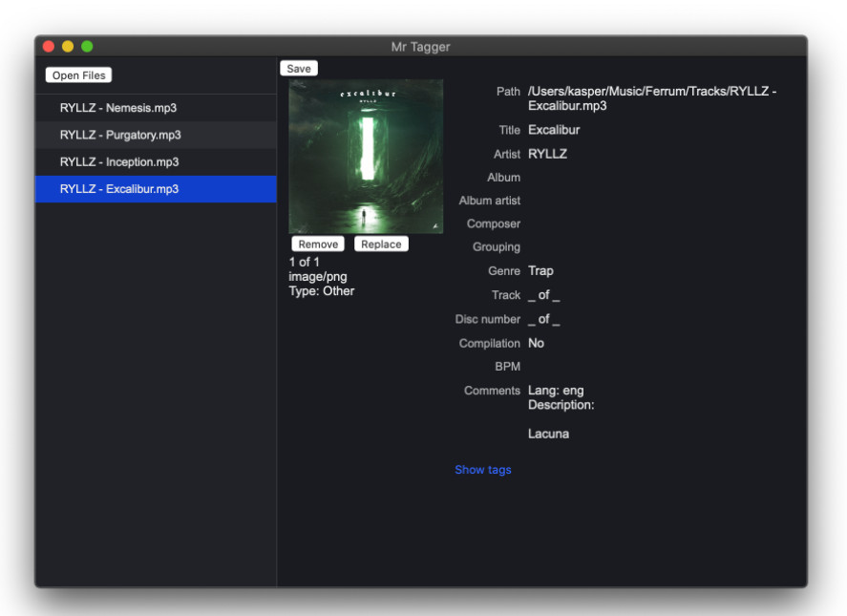Remove the cover image
The image size is (847, 616).
pos(318,244)
